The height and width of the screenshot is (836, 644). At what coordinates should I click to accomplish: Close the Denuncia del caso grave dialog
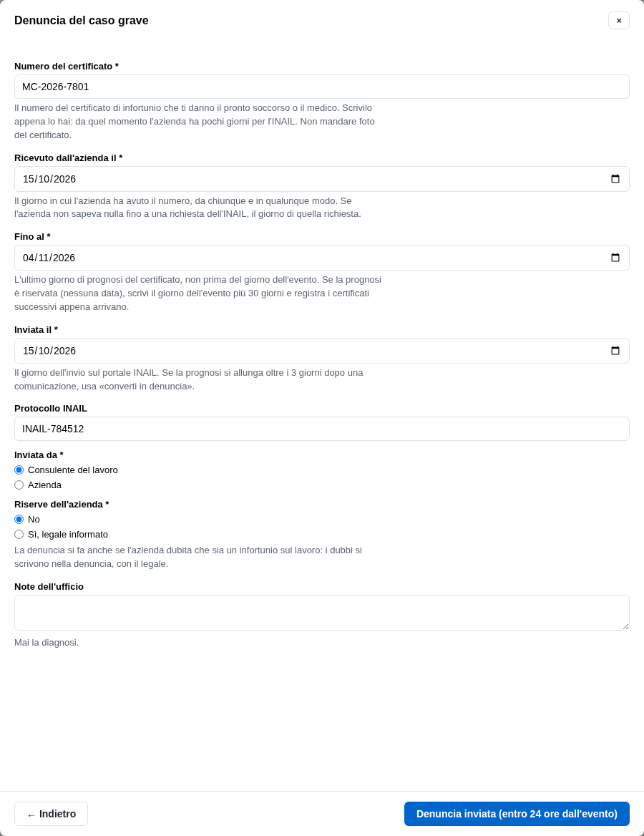[x=619, y=21]
